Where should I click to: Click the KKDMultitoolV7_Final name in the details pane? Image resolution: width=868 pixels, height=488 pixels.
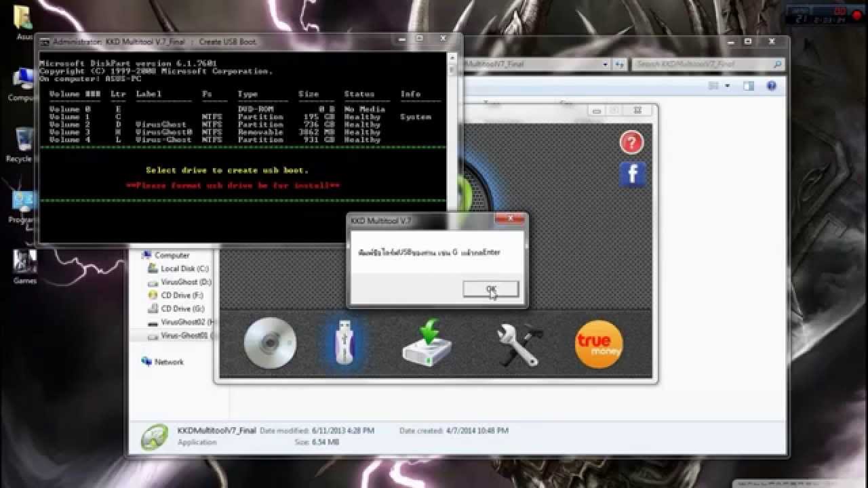point(216,430)
